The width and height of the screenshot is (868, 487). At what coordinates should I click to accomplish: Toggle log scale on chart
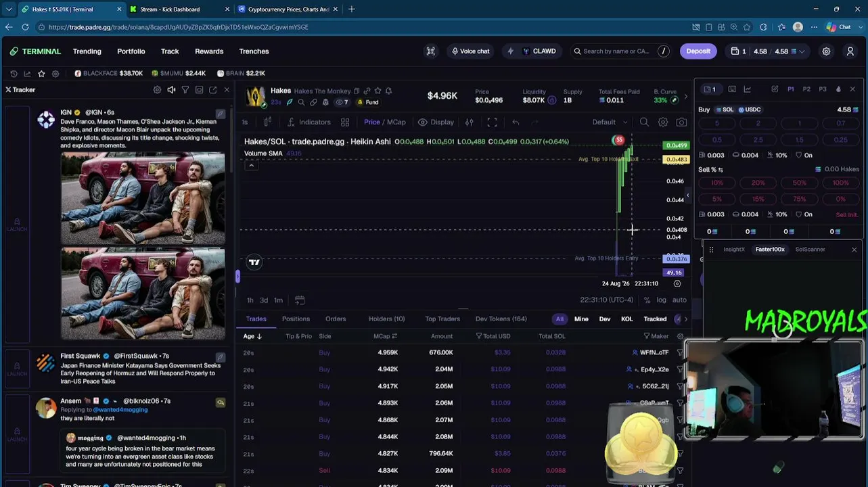pos(661,300)
